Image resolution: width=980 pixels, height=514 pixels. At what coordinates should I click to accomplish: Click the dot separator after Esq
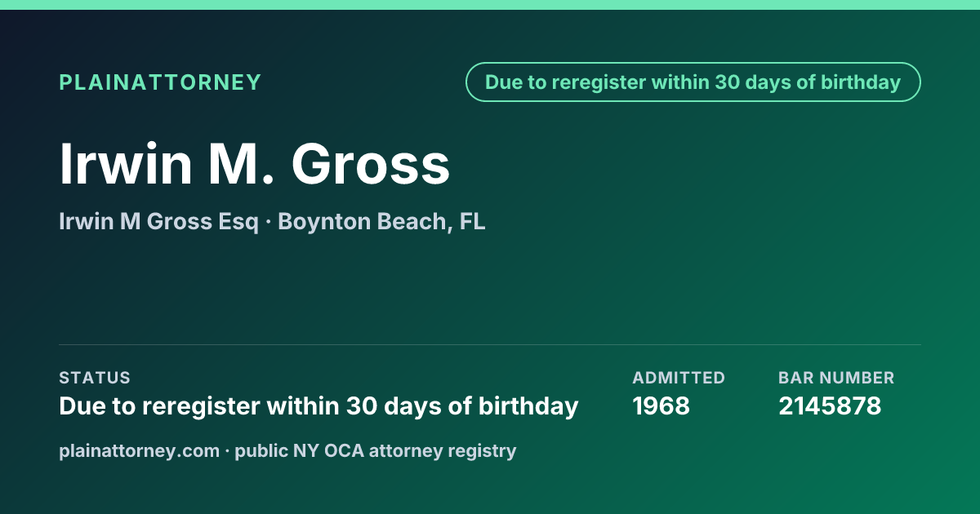[x=268, y=222]
